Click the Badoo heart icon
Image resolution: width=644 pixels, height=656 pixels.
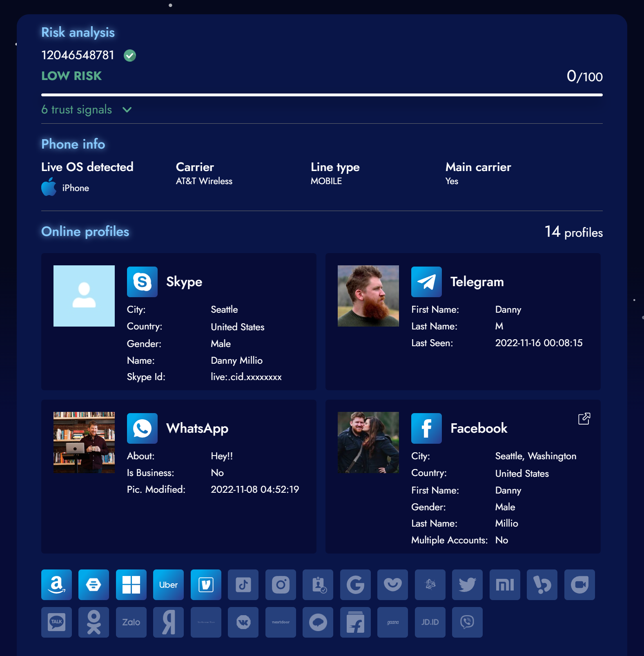(392, 585)
